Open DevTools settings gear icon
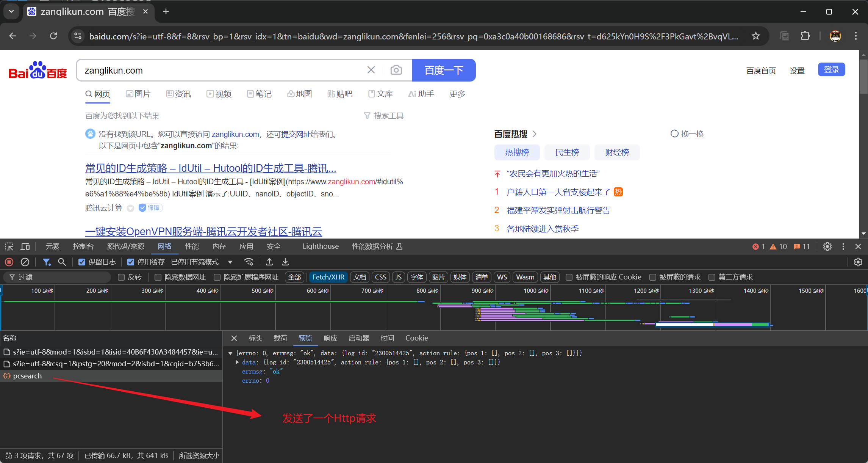Screen dimensions: 868x463 pyautogui.click(x=827, y=246)
